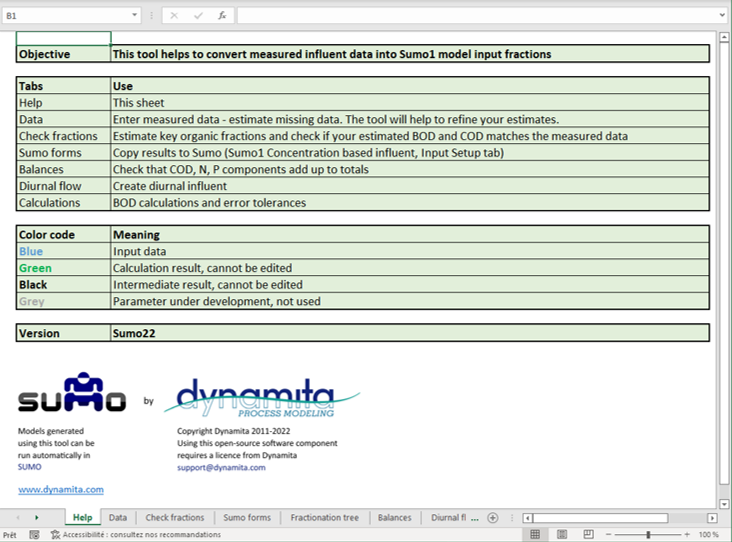Open the www.dynamita.com link
Image resolution: width=732 pixels, height=542 pixels.
61,490
